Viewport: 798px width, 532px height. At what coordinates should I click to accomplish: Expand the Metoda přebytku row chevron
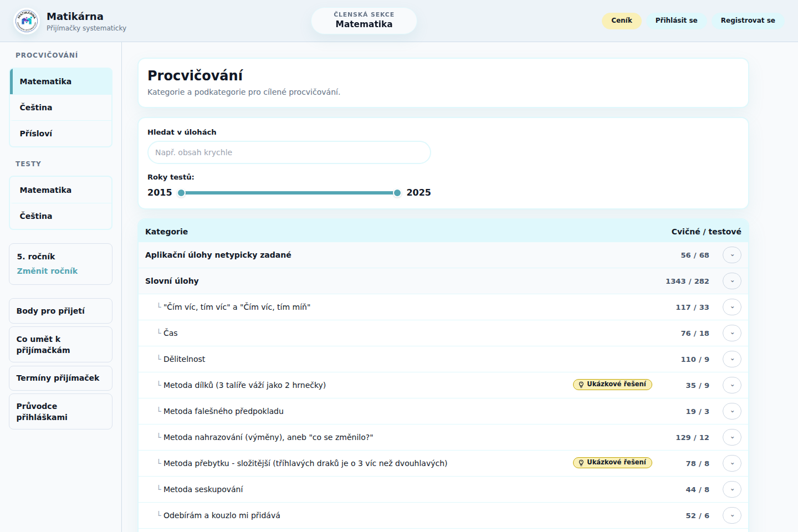tap(732, 463)
